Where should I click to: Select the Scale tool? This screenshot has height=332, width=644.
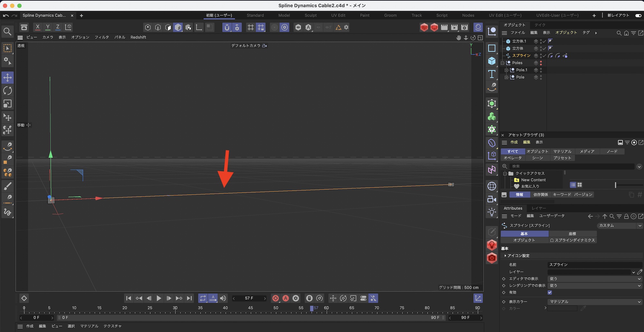[7, 104]
